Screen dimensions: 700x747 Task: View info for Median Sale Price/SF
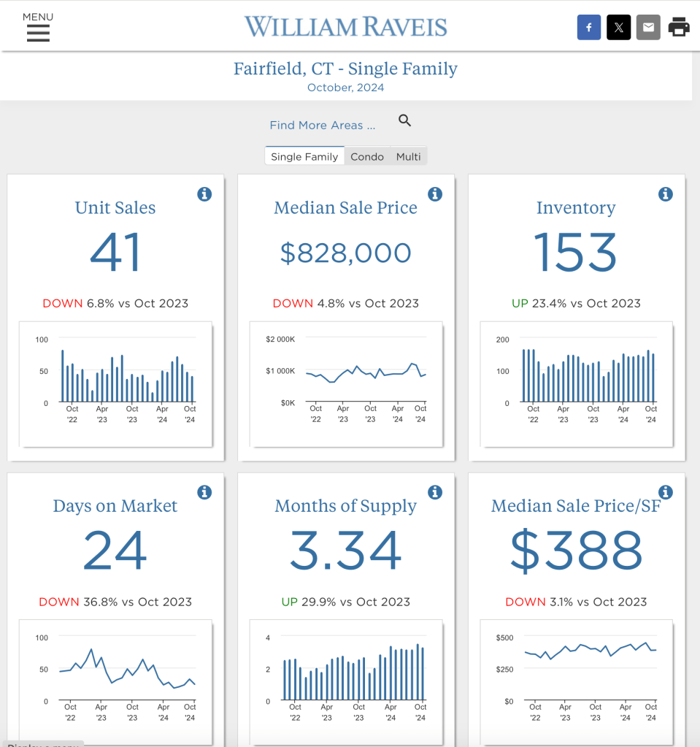coord(666,492)
